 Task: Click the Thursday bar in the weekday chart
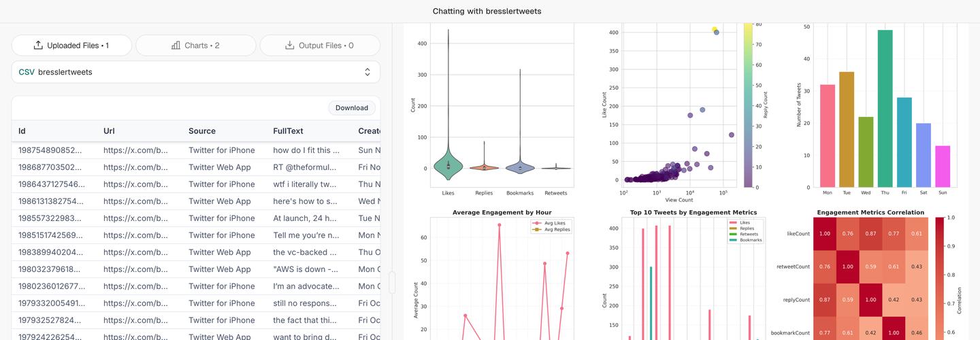(x=885, y=109)
